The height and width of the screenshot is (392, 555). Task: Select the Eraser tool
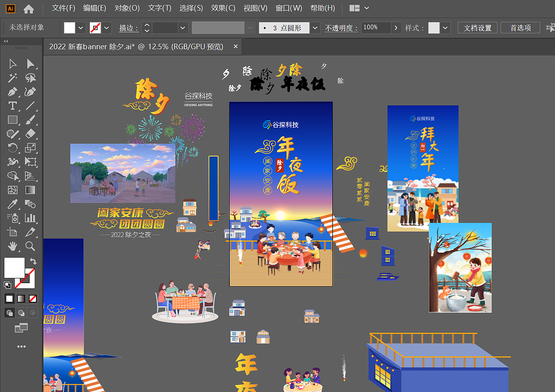tap(31, 134)
